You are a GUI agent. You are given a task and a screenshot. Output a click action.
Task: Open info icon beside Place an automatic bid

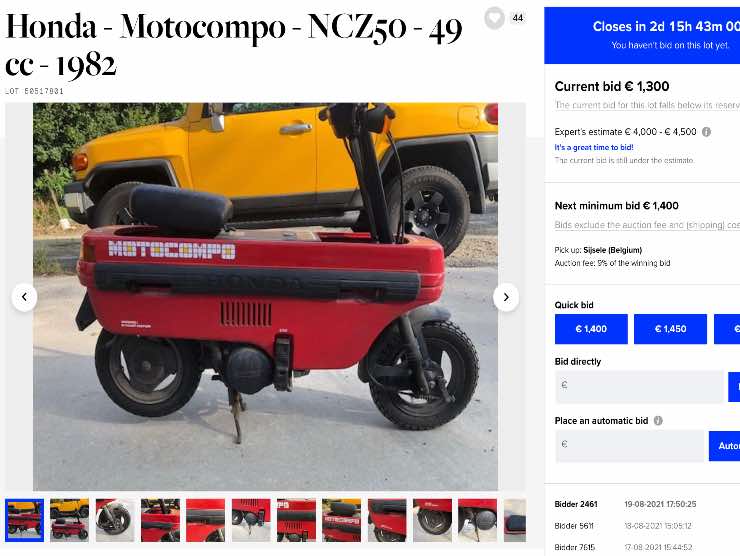tap(658, 421)
